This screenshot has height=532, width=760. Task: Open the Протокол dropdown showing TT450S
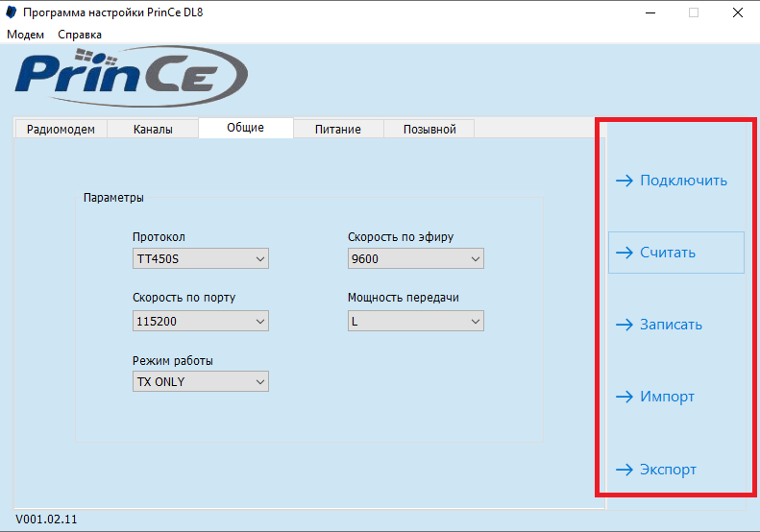[x=201, y=258]
